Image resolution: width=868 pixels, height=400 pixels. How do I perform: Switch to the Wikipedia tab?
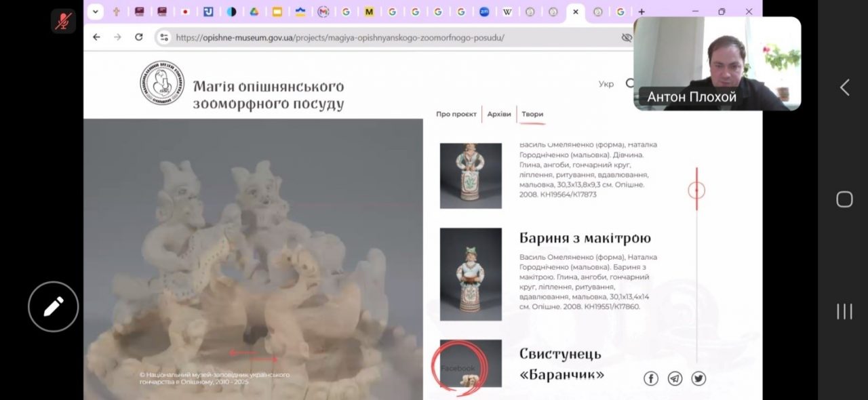click(x=507, y=12)
